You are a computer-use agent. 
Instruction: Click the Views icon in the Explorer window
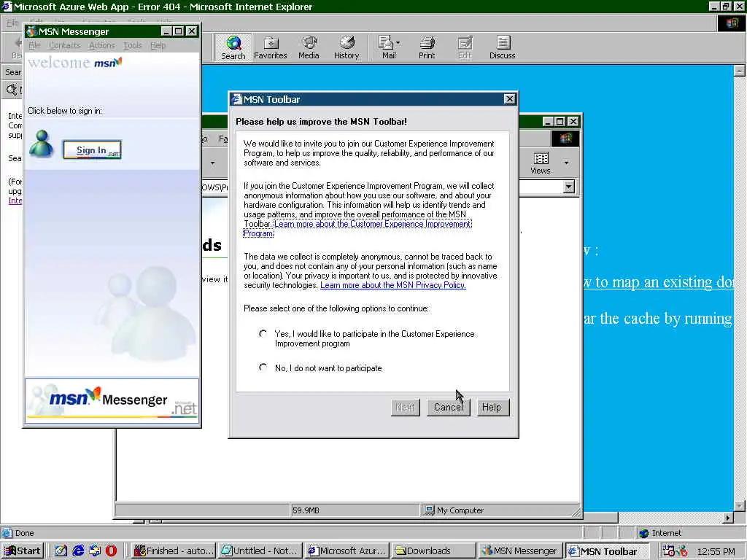(x=541, y=163)
